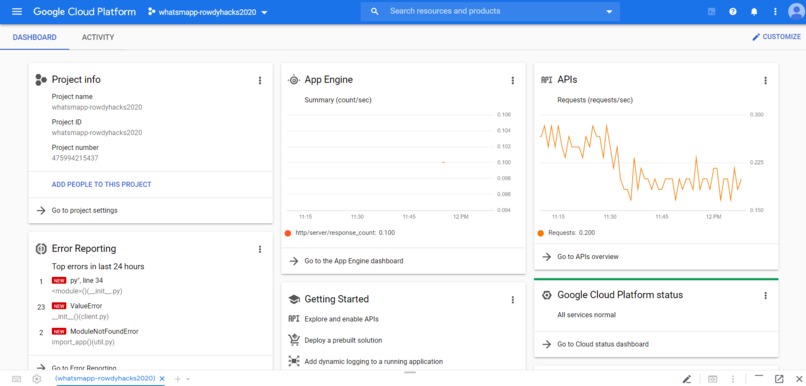Expand the new session dropdown arrow
Viewport: 806px width, 386px height.
188,379
